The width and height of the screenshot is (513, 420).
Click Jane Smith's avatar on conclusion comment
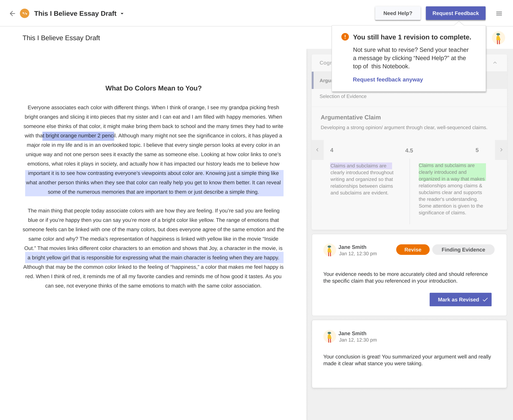pyautogui.click(x=329, y=337)
